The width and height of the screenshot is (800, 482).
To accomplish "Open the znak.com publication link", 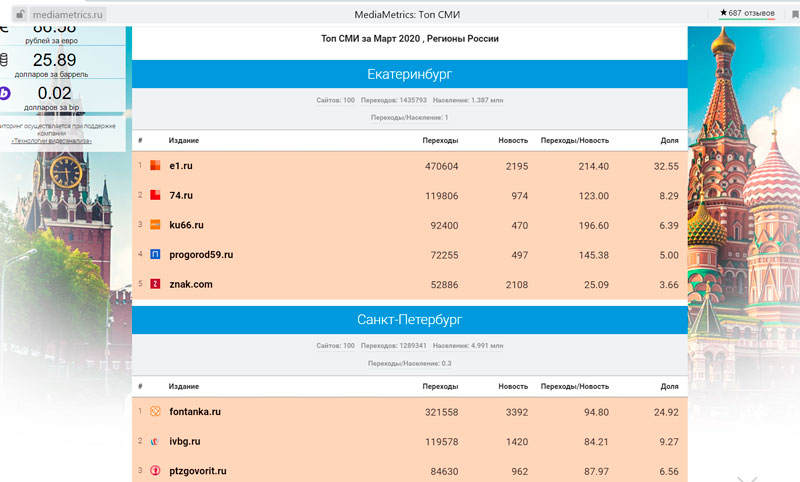I will click(x=191, y=285).
